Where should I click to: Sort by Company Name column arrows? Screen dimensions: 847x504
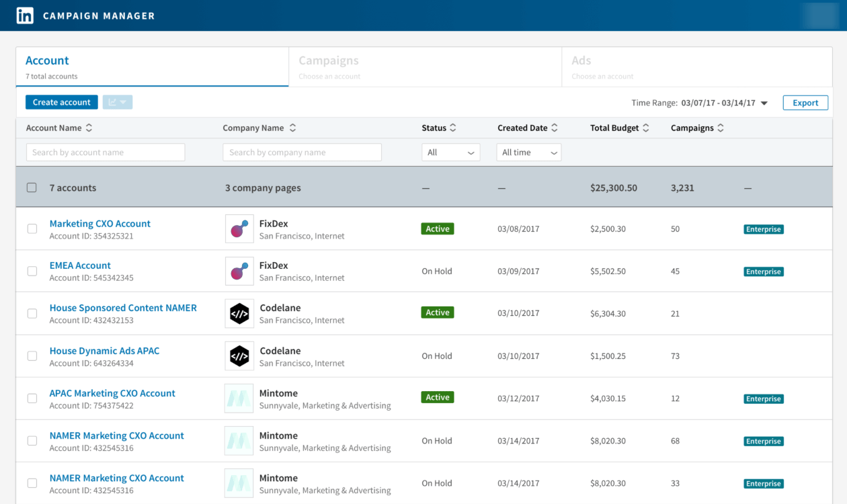coord(292,128)
